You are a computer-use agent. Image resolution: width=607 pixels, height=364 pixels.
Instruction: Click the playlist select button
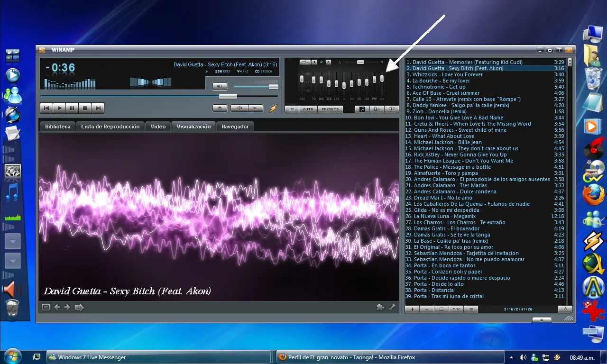pyautogui.click(x=441, y=309)
